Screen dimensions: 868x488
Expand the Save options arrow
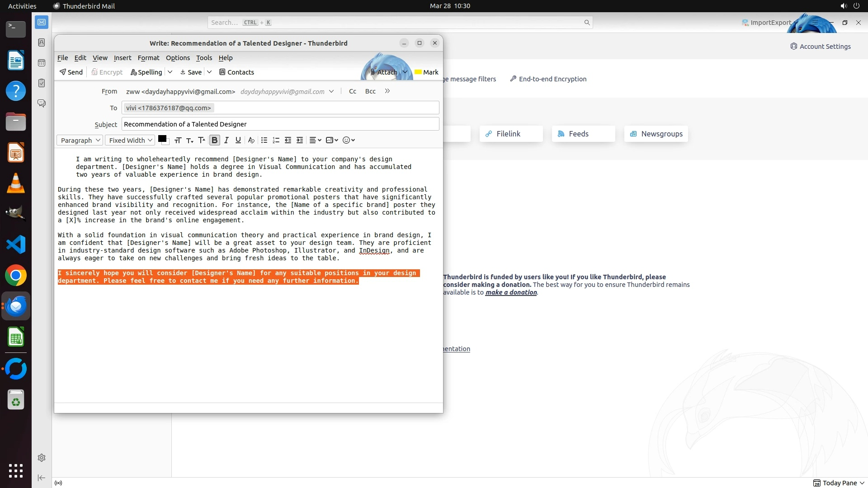point(209,72)
